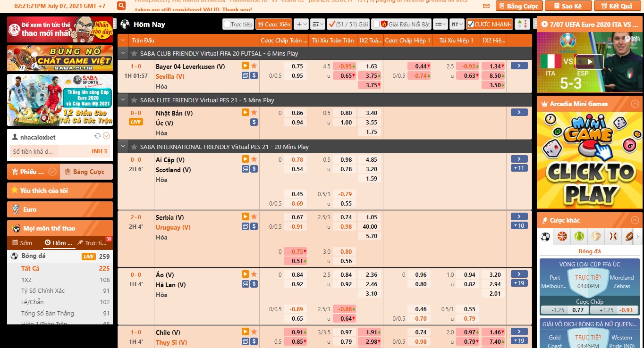This screenshot has height=348, width=644.
Task: Open the MY odds type dropdown
Action: (457, 24)
